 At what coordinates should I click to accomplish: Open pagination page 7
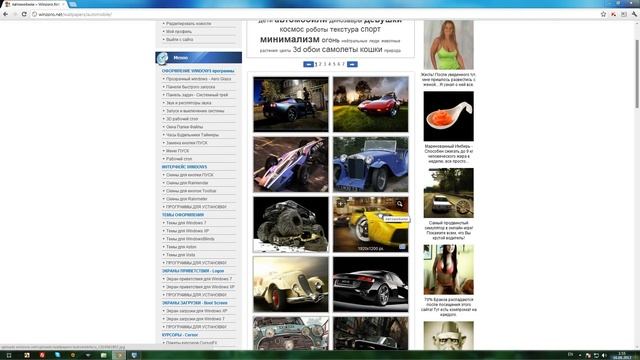coord(343,64)
